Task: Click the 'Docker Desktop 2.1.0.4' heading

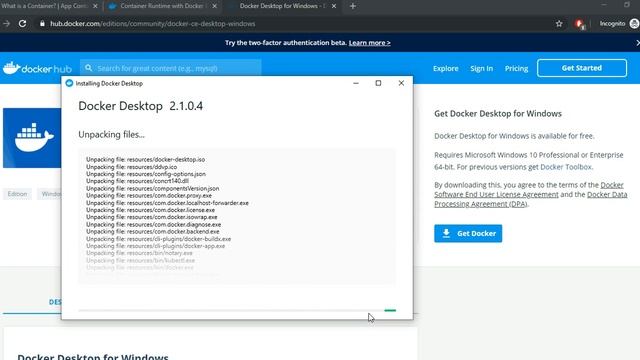Action: (140, 106)
